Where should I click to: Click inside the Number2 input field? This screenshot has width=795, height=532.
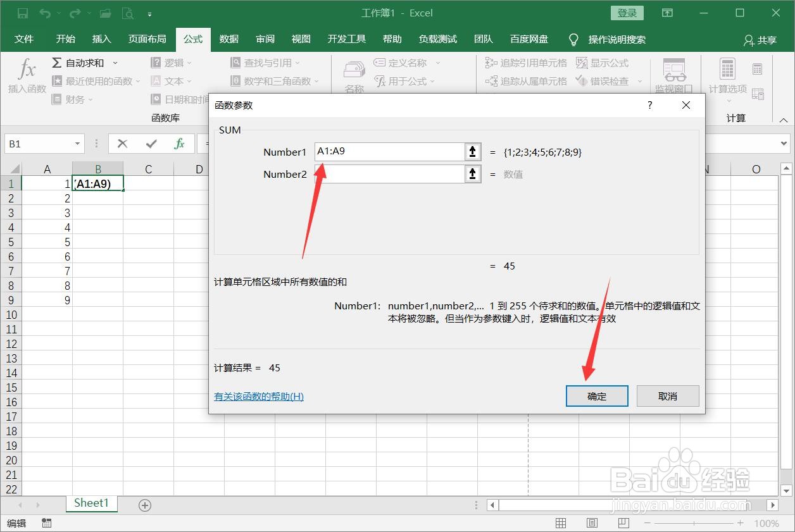tap(392, 174)
